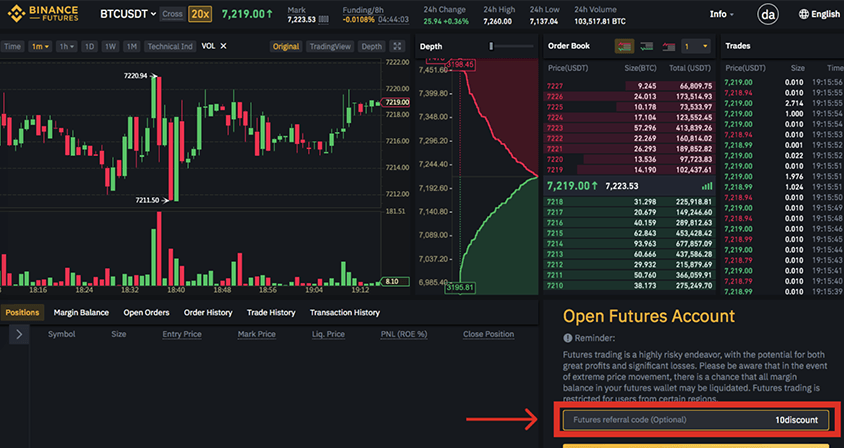The image size is (844, 448).
Task: Expand the positions panel chevron arrow
Action: point(19,334)
